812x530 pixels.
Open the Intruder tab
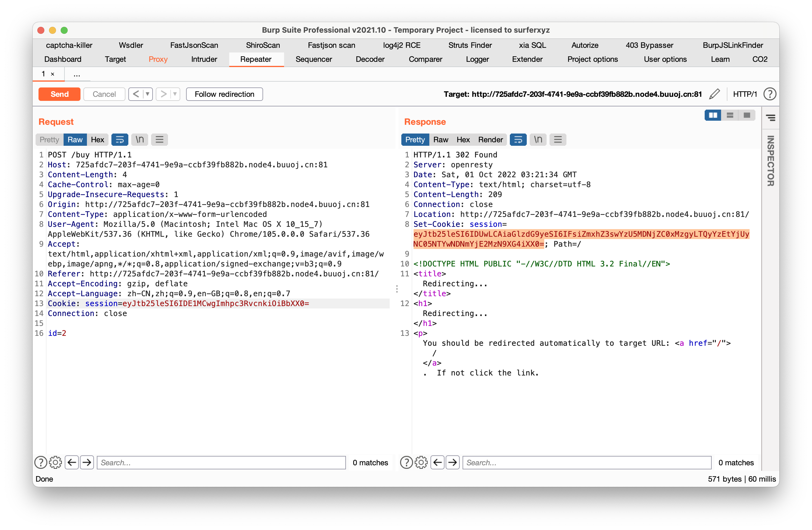coord(204,59)
